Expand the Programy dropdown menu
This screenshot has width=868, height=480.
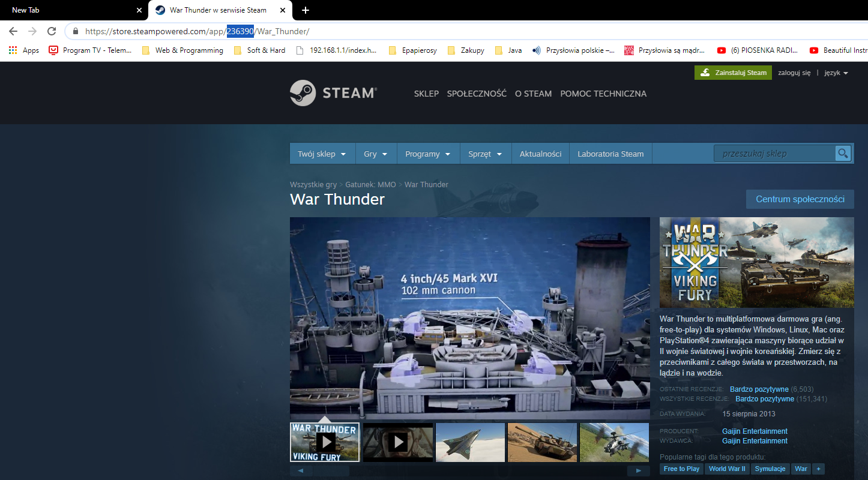(428, 154)
